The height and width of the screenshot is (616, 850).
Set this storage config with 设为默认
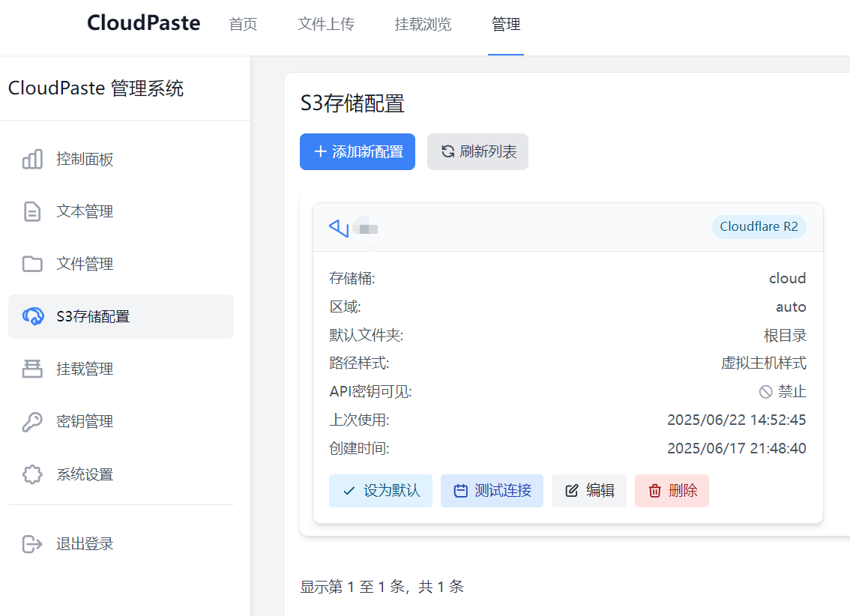click(381, 491)
